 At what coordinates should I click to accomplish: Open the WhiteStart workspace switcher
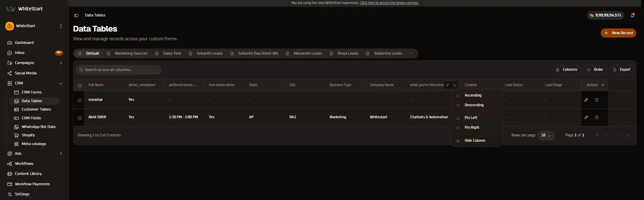pyautogui.click(x=34, y=26)
